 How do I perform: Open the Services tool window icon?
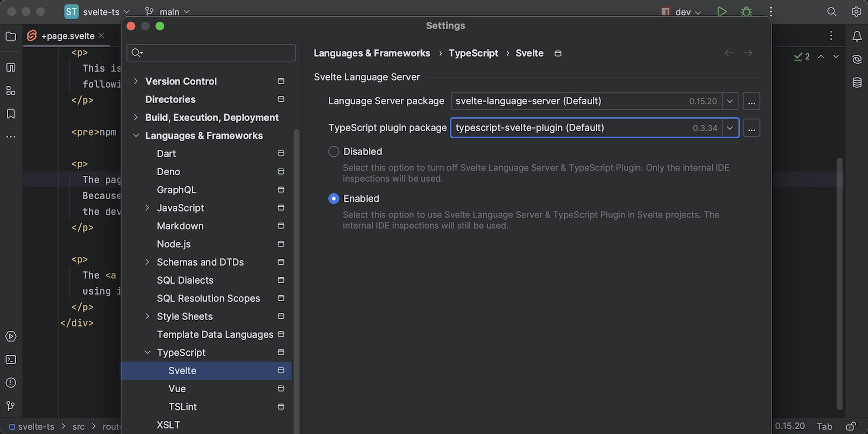pos(10,336)
